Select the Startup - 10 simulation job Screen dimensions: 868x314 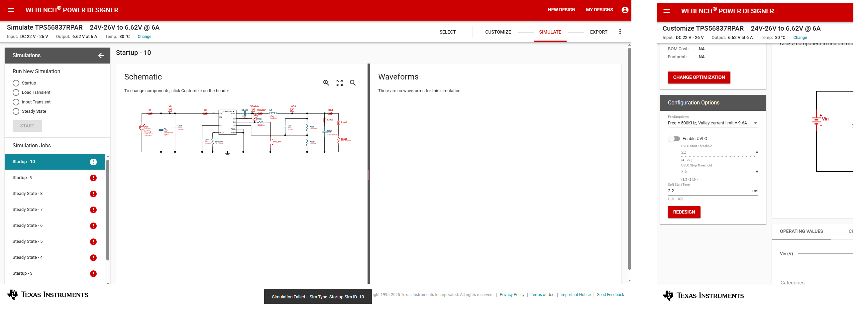coord(55,162)
